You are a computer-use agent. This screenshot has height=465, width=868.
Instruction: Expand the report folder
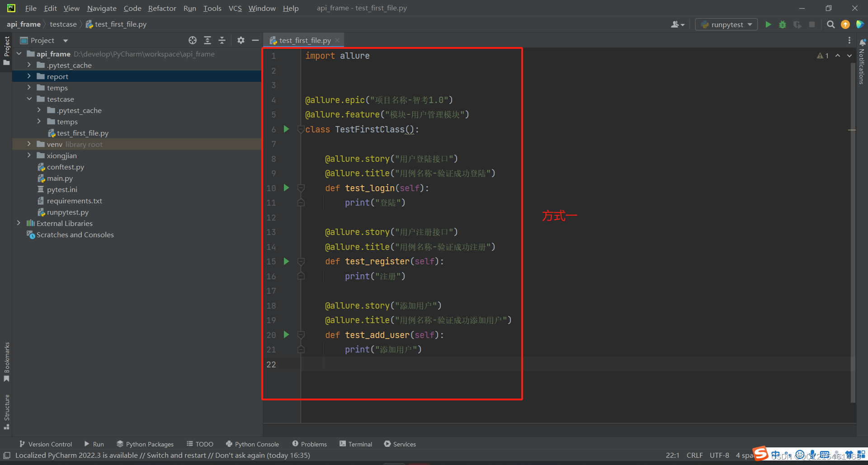click(29, 76)
